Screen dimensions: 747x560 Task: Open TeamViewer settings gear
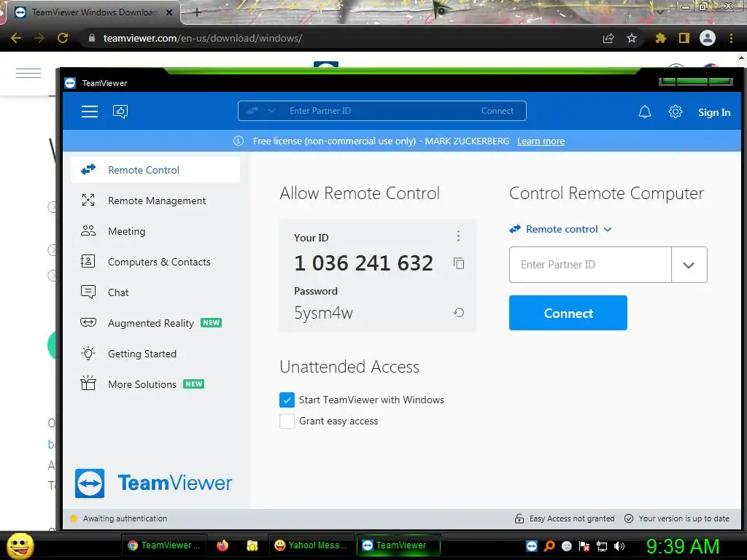click(x=675, y=112)
